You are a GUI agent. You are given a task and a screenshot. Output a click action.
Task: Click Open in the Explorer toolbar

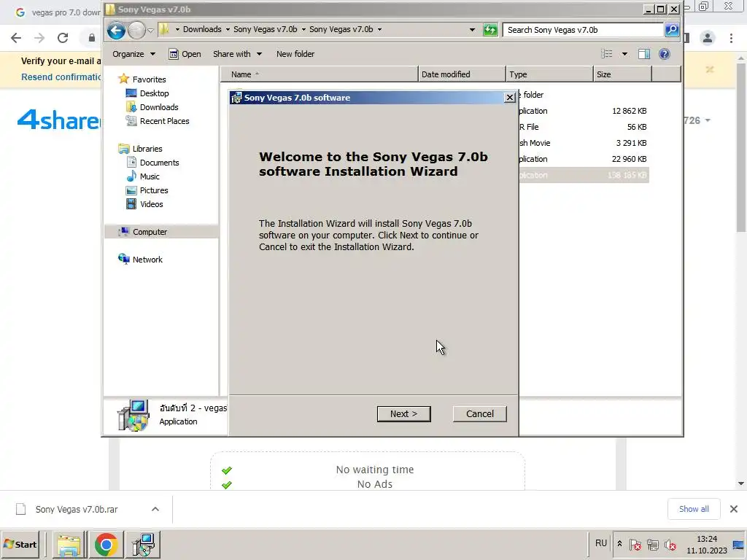(185, 54)
